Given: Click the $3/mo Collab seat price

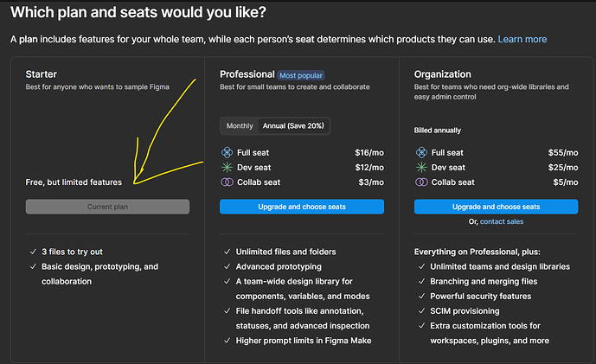Looking at the screenshot, I should pos(371,182).
